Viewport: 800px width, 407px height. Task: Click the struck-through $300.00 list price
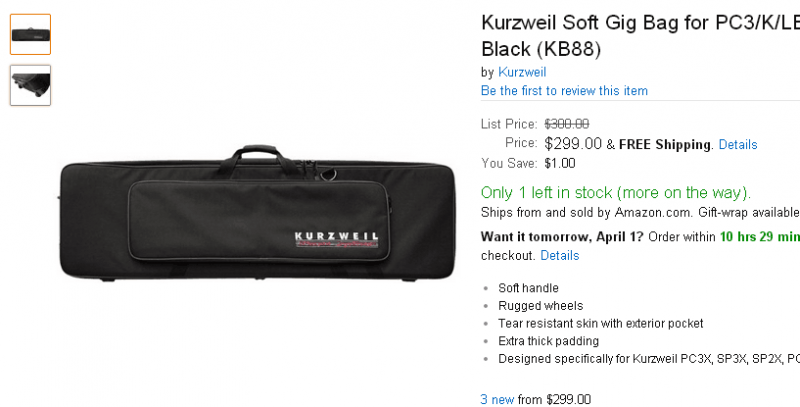click(x=567, y=124)
